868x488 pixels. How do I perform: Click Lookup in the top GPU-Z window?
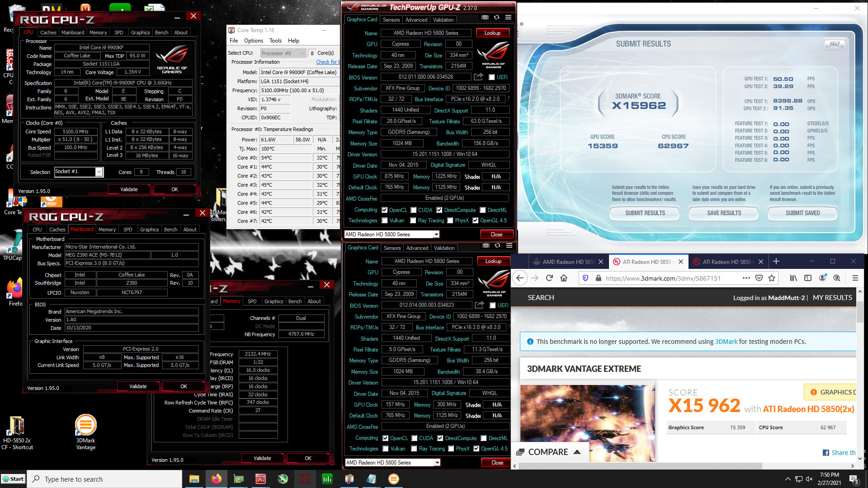[x=492, y=33]
